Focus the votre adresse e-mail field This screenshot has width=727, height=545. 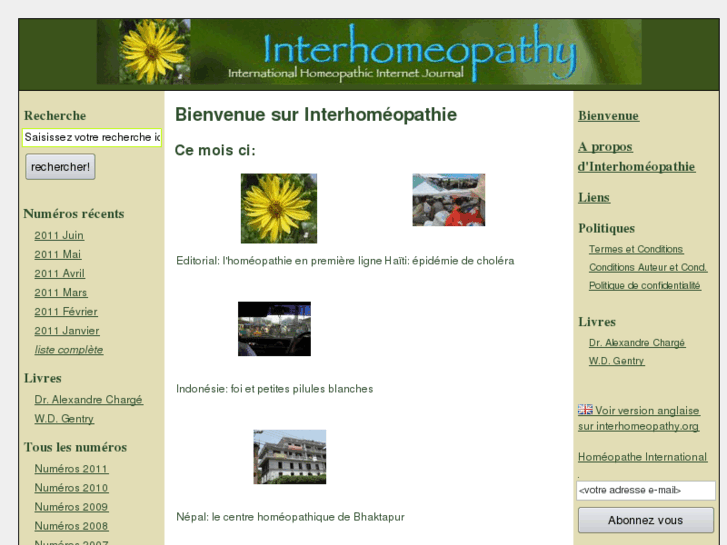(x=646, y=490)
